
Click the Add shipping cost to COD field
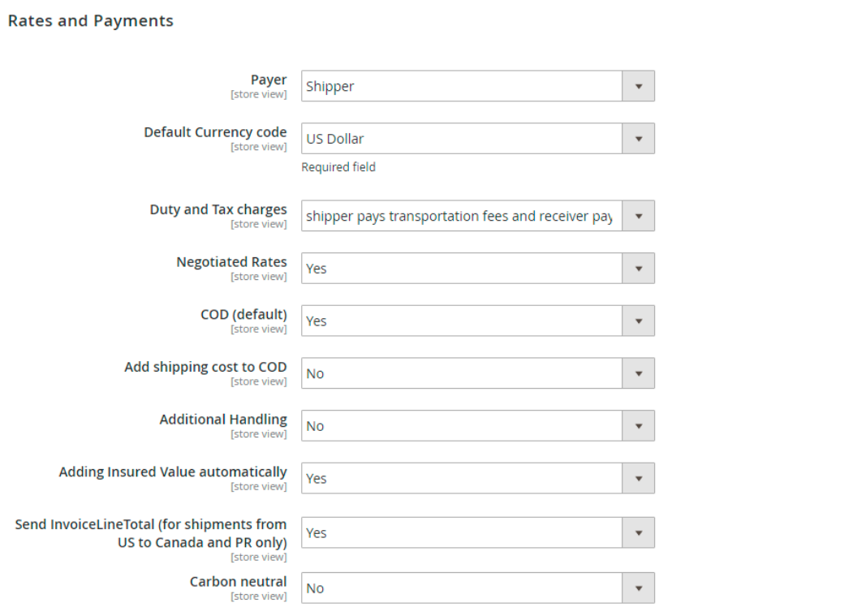pyautogui.click(x=478, y=373)
